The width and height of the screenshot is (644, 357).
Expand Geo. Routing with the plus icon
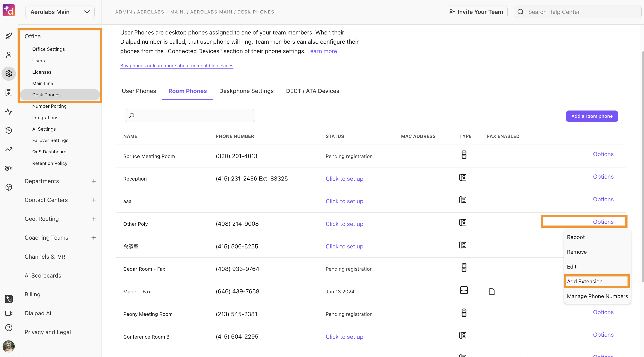point(94,219)
